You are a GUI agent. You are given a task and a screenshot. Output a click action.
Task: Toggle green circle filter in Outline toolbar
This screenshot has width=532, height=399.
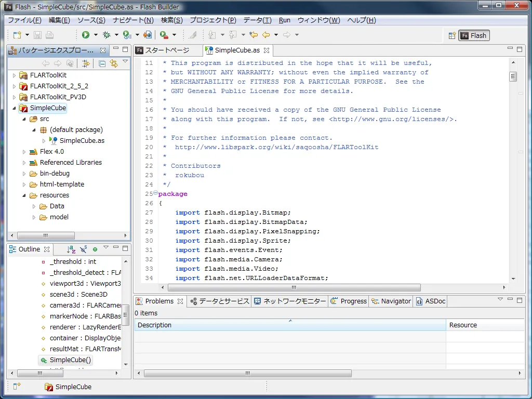[x=95, y=249]
